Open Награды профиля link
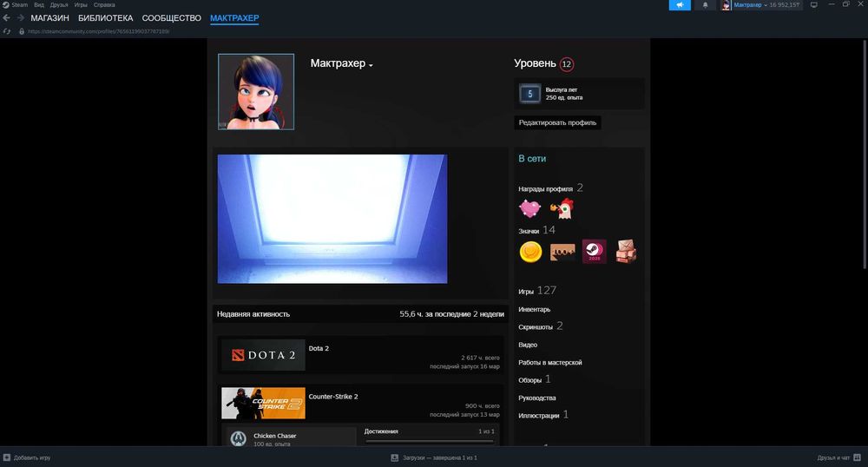868x467 pixels. (550, 188)
